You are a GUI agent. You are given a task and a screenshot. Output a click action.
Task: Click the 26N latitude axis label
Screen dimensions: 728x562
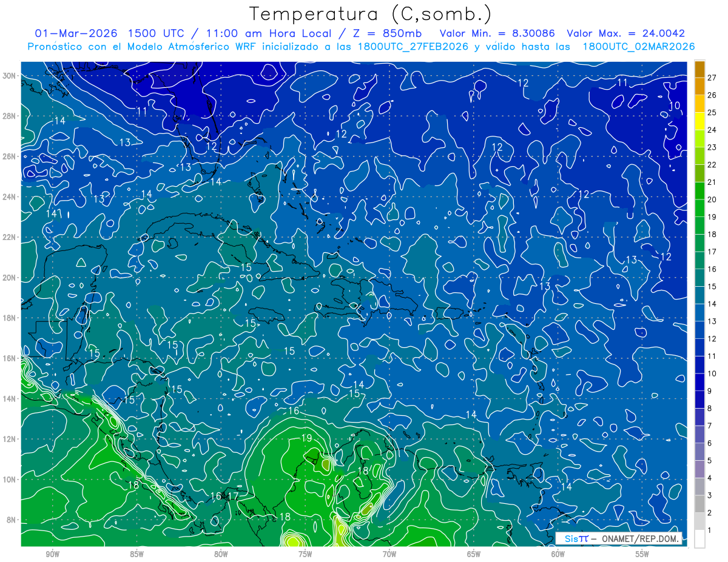point(10,156)
